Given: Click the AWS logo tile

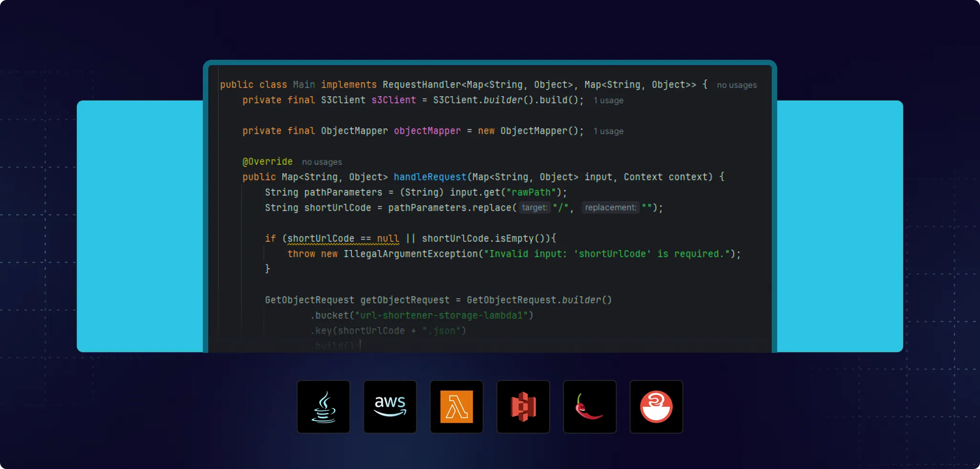Looking at the screenshot, I should [390, 407].
